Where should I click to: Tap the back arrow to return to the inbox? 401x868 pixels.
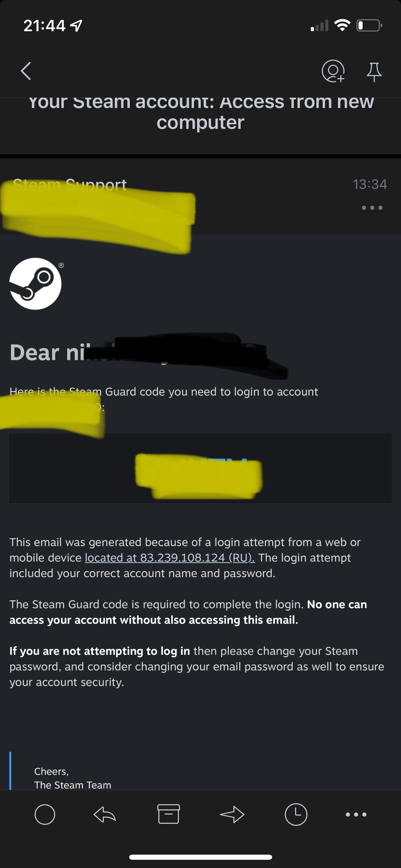pos(26,71)
